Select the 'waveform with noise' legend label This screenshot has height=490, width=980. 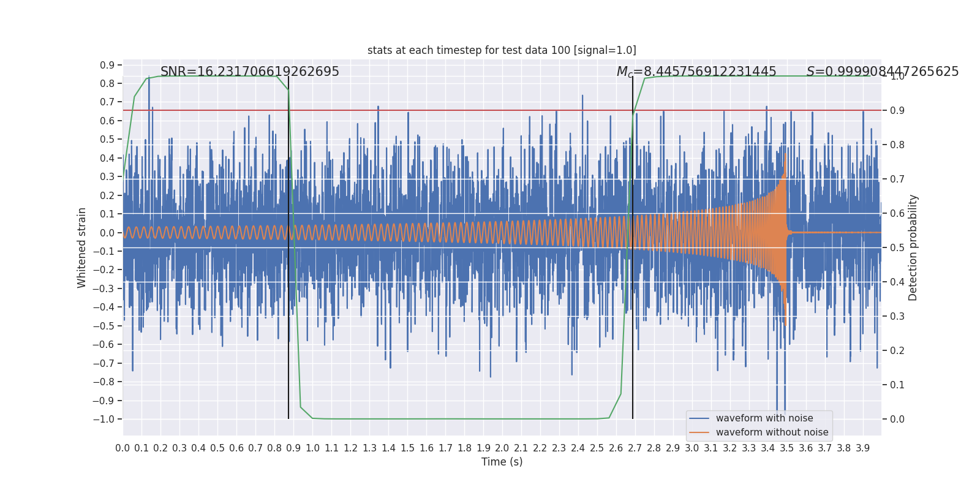764,418
